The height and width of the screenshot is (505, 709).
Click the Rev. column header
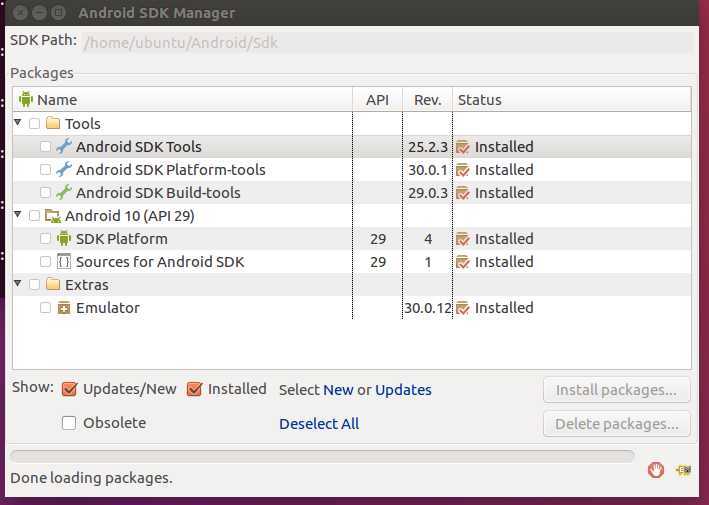coord(427,99)
